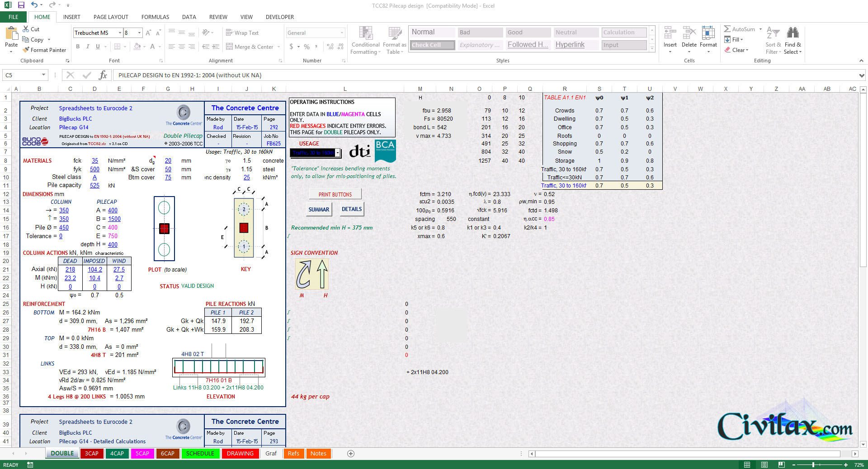Switch to the FORMULAS ribbon tab
The image size is (868, 469).
coord(155,17)
